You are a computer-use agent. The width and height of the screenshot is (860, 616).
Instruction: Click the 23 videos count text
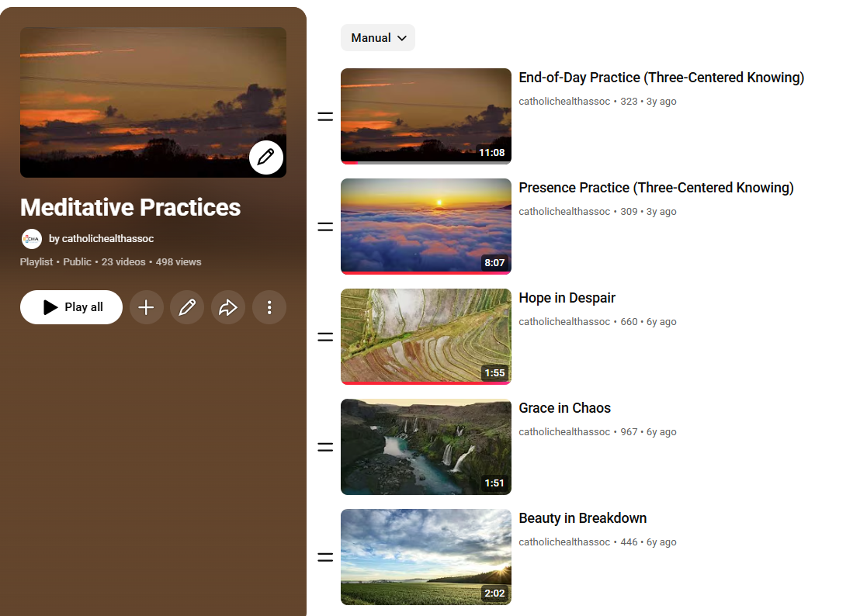[x=123, y=262]
